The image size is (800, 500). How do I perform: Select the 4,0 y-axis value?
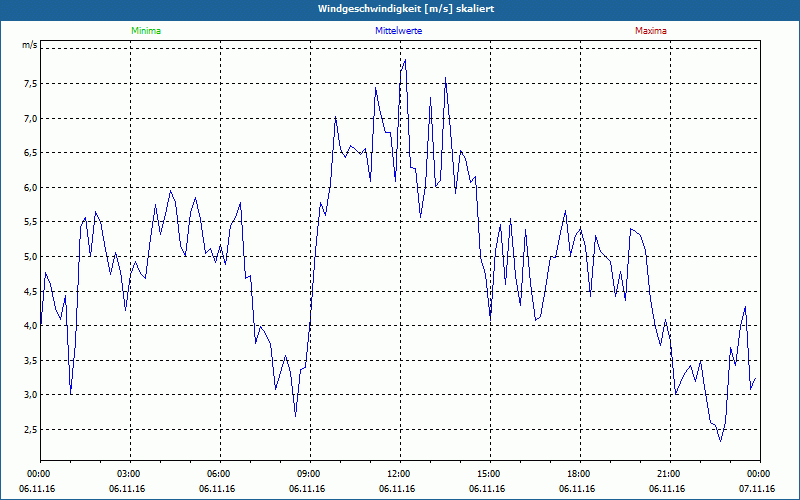[x=30, y=326]
